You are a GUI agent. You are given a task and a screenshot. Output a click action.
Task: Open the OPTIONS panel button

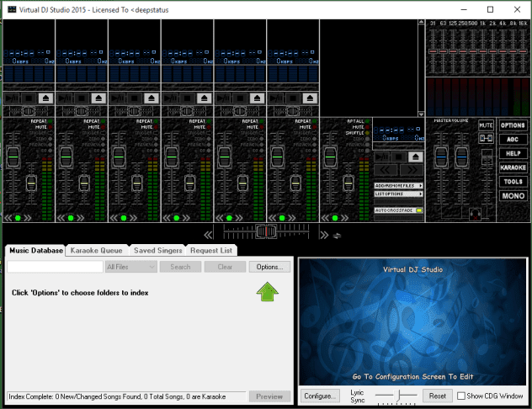(513, 125)
